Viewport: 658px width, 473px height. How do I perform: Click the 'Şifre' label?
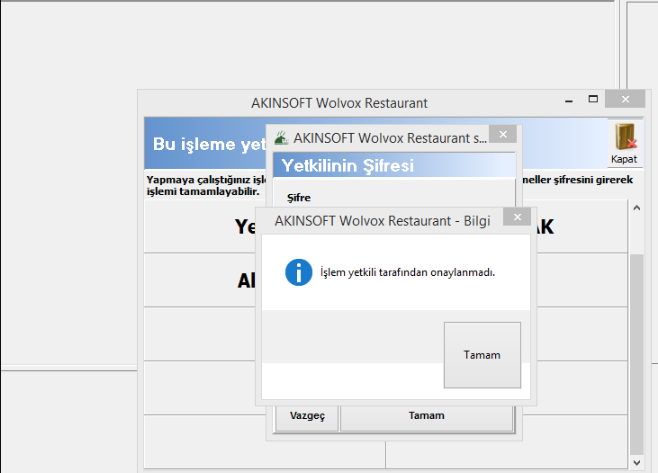point(299,198)
